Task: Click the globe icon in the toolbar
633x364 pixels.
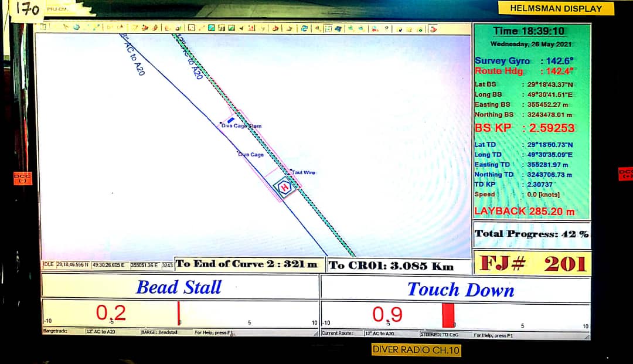Action: 76,28
